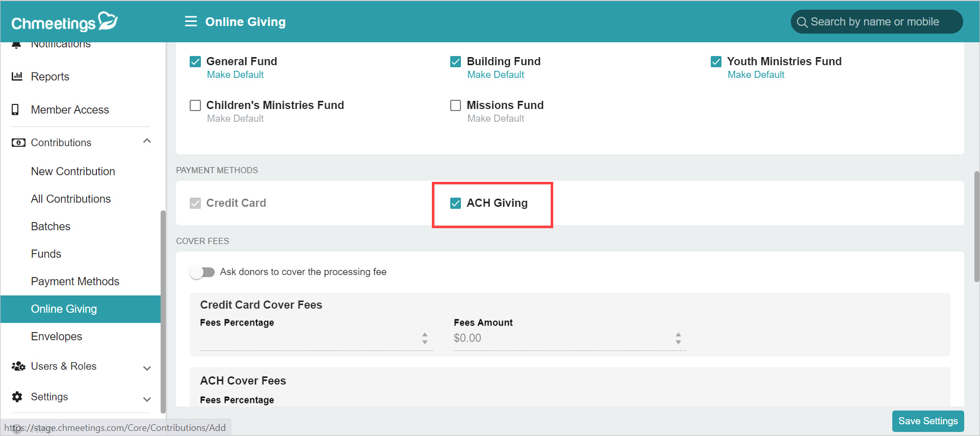Click the Reports chart icon
This screenshot has width=980, height=436.
point(17,76)
